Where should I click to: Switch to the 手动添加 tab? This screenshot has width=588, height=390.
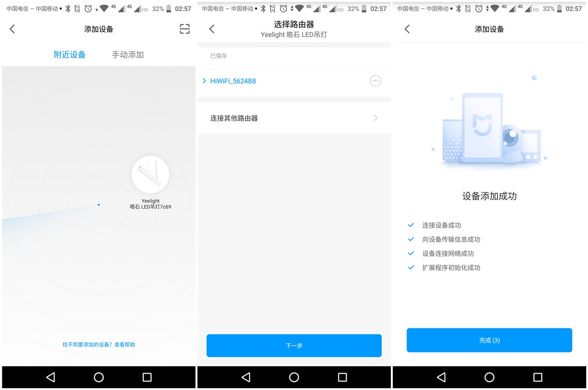click(x=128, y=55)
